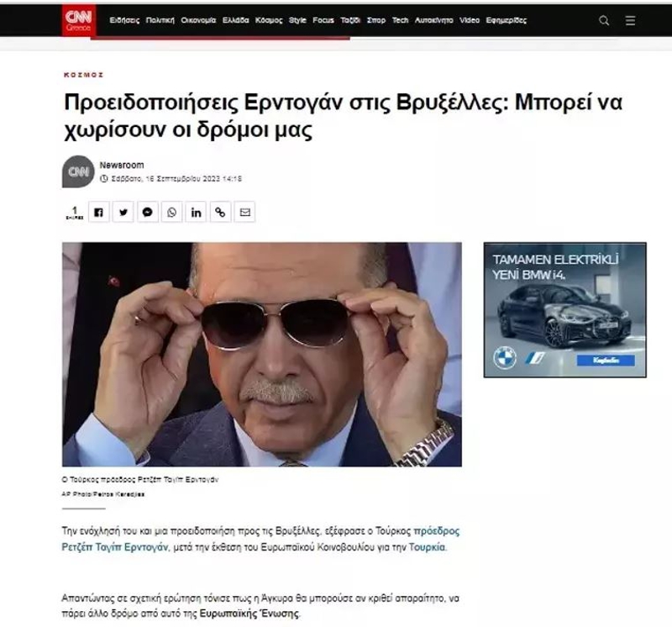Image resolution: width=672 pixels, height=627 pixels.
Task: Share article by email icon
Action: (244, 212)
